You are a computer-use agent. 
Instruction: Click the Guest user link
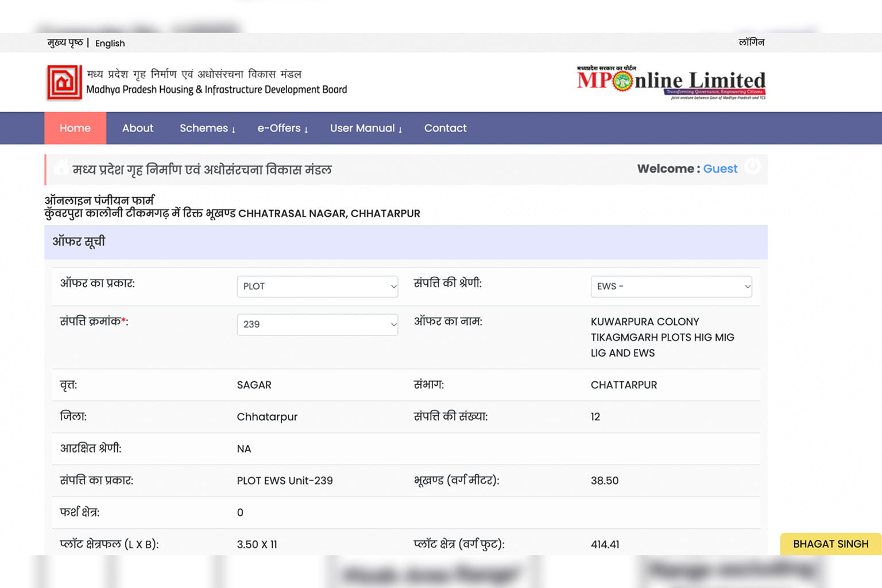pos(720,169)
